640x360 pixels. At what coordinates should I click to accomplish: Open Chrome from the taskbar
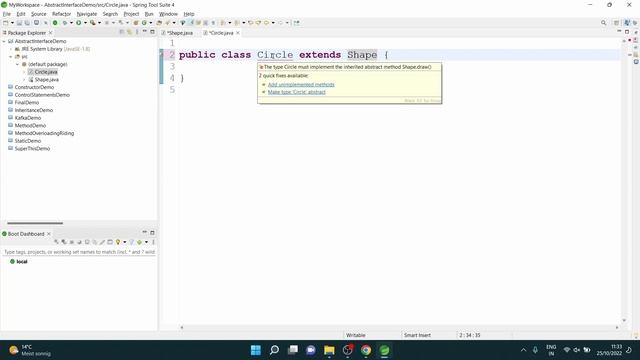coord(366,350)
